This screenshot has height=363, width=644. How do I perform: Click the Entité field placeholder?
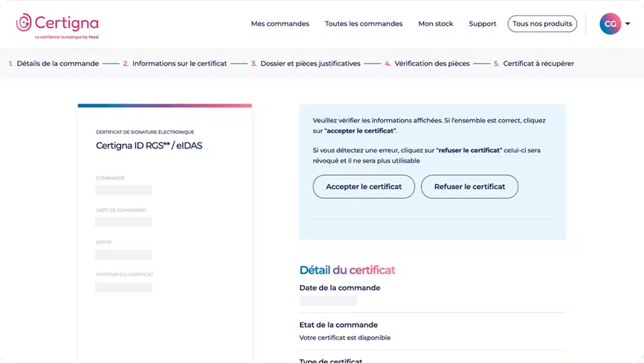point(124,255)
